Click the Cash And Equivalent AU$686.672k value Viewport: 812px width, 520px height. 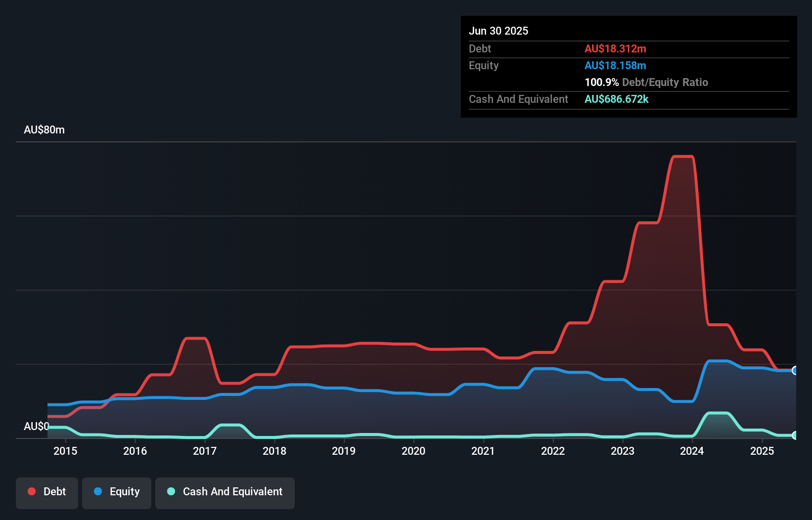[617, 99]
